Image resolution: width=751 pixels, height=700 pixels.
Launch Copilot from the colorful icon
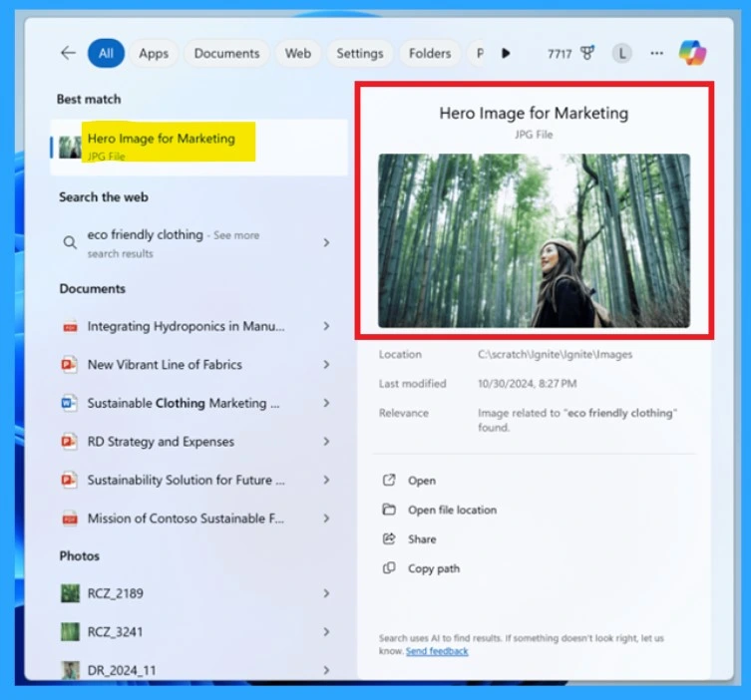pos(692,53)
